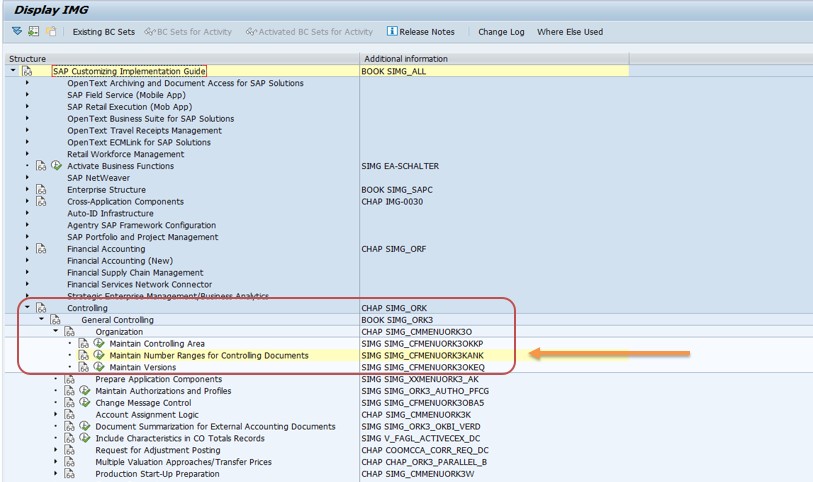Viewport: 813px width, 482px height.
Task: Select SAP Field Service (Mobile App) row
Action: pyautogui.click(x=126, y=95)
